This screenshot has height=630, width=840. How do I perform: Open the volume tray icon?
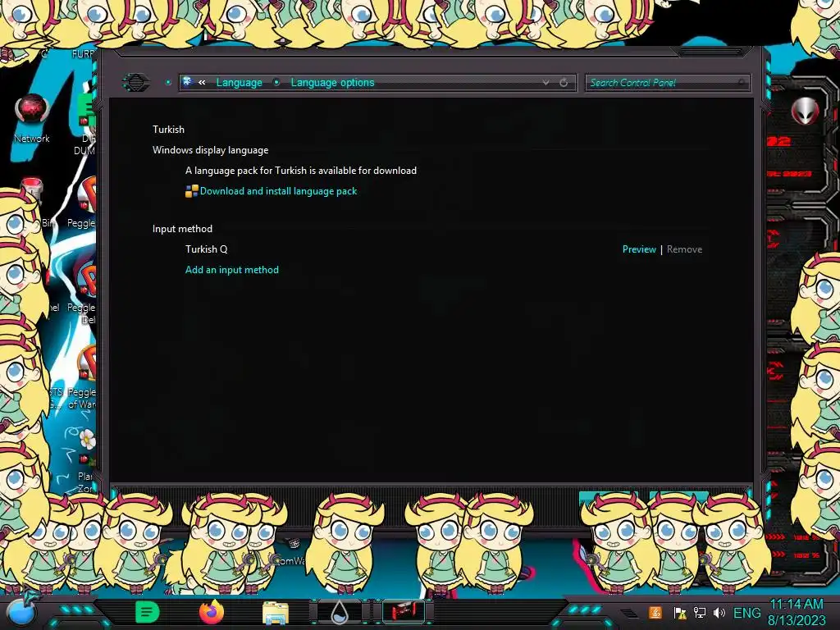(719, 613)
